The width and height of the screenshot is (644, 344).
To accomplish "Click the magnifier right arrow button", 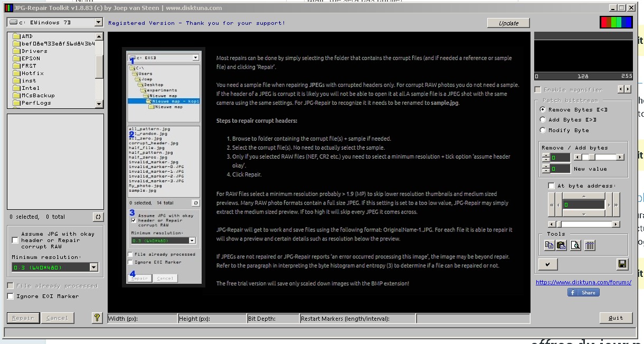I will 628,89.
